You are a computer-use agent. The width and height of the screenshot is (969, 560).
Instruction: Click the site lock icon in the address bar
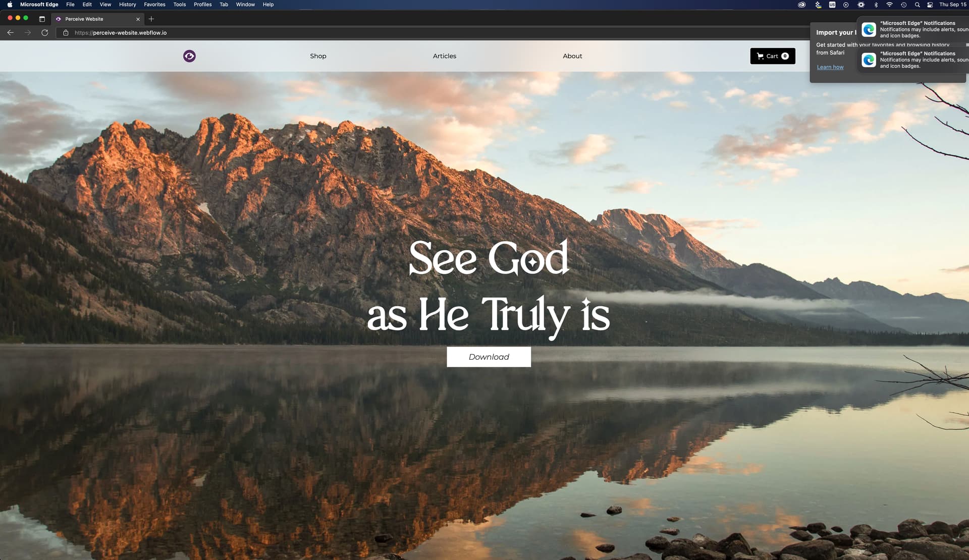(66, 33)
